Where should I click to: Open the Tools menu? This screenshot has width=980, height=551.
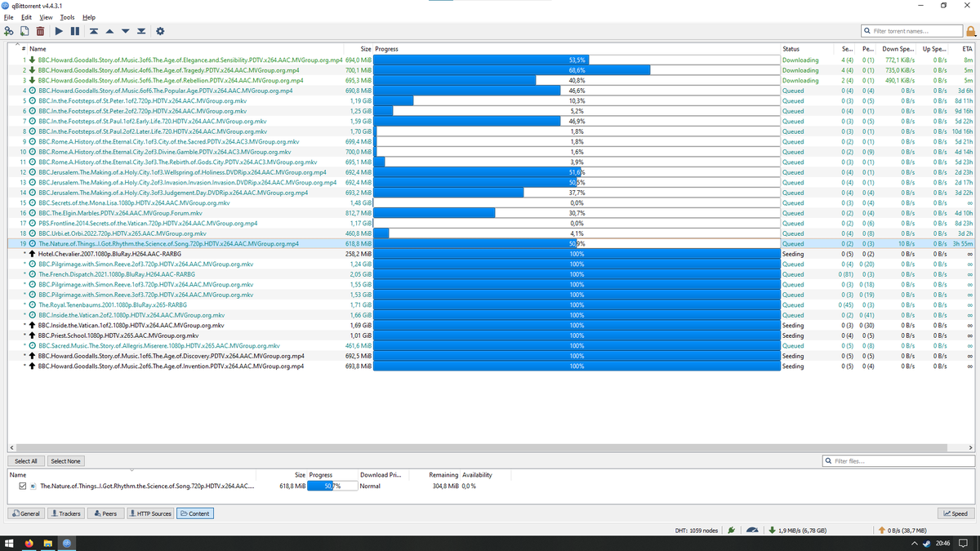point(67,17)
